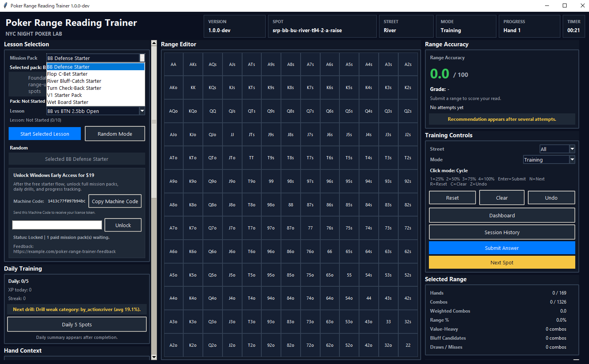Select the J7s cell
This screenshot has height=364, width=589.
pyautogui.click(x=310, y=135)
